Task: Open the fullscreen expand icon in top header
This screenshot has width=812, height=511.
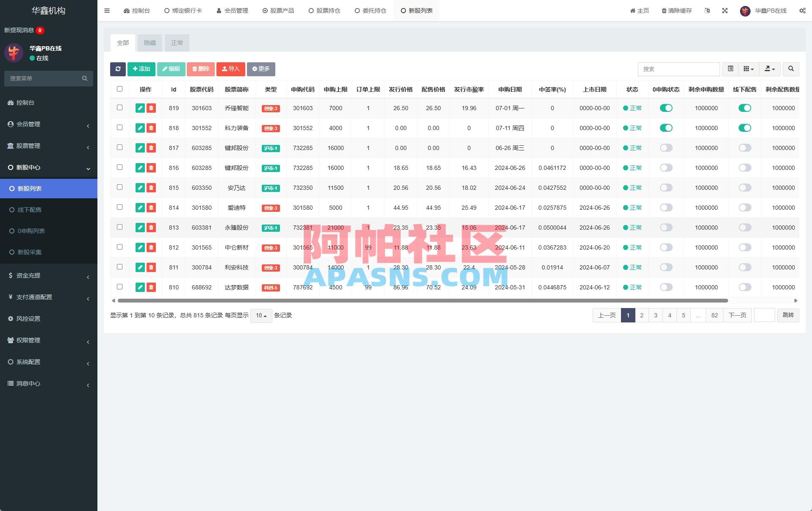Action: (x=725, y=11)
